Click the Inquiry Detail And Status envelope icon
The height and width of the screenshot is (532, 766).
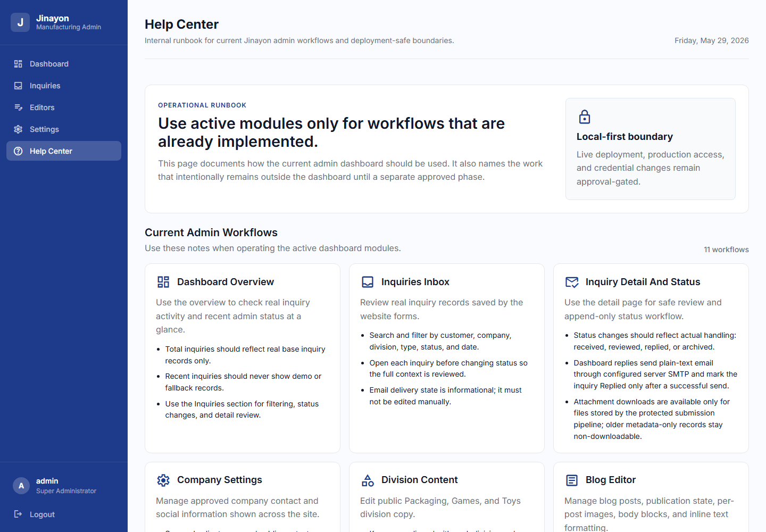pyautogui.click(x=572, y=282)
